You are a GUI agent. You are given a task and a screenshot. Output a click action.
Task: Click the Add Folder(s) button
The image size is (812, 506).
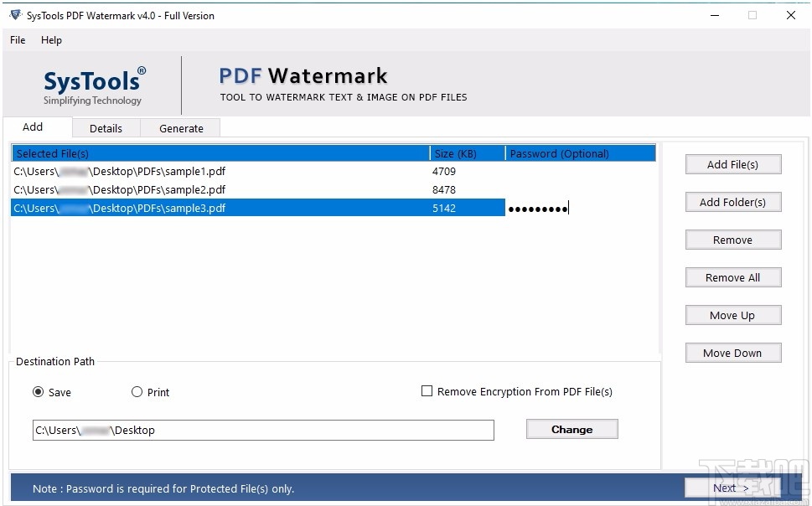coord(732,202)
